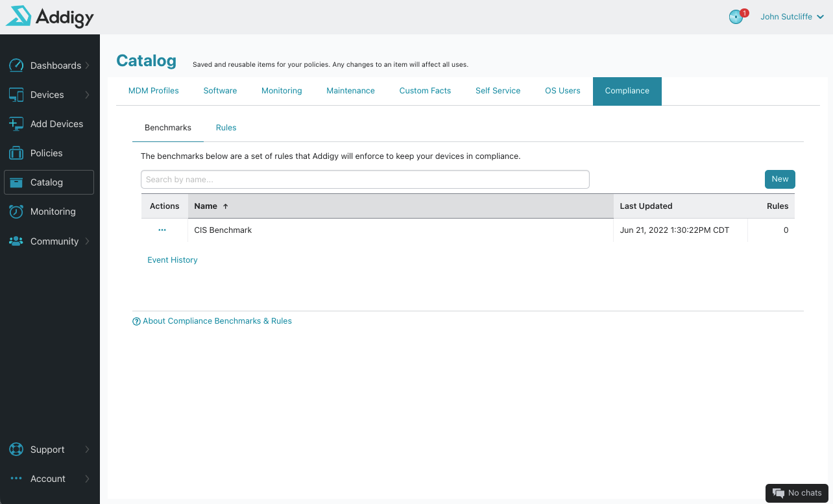Open Support in the sidebar
The width and height of the screenshot is (833, 504).
(49, 450)
